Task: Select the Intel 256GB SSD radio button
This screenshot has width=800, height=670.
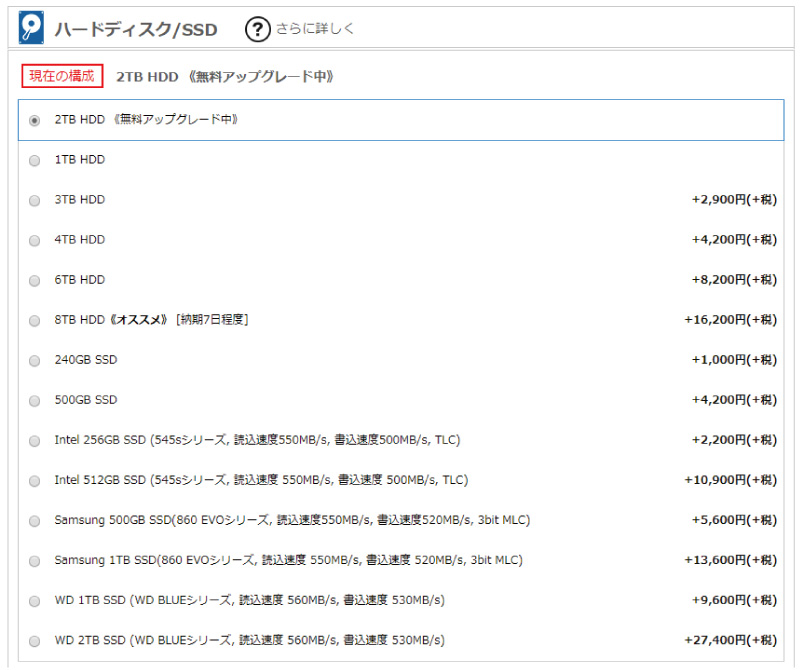Action: 34,441
